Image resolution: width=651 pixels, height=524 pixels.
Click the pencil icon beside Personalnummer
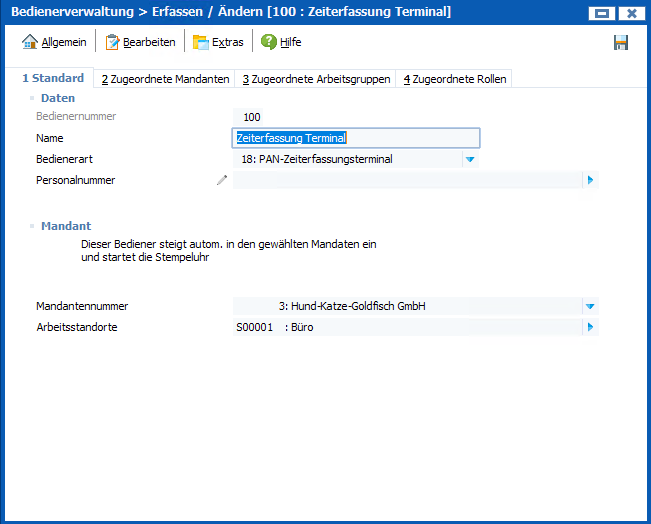click(x=222, y=180)
